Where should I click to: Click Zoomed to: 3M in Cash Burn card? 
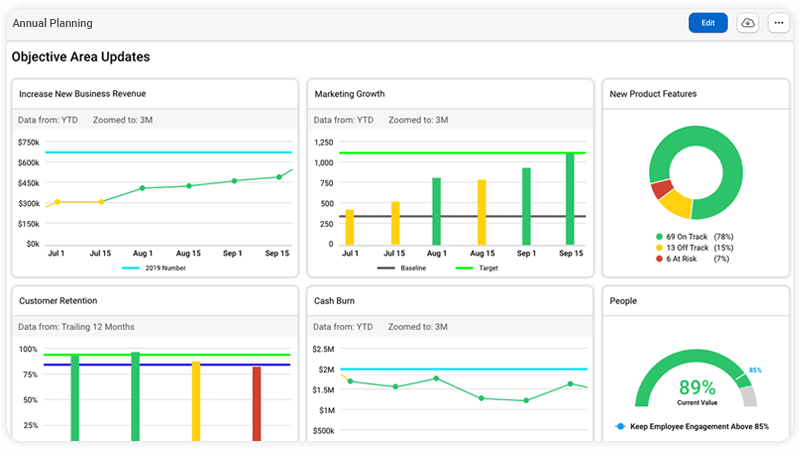point(418,327)
